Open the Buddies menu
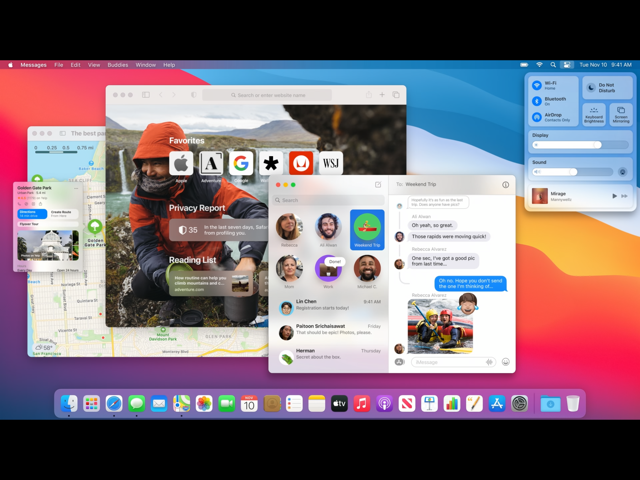This screenshot has height=480, width=640. pos(118,65)
